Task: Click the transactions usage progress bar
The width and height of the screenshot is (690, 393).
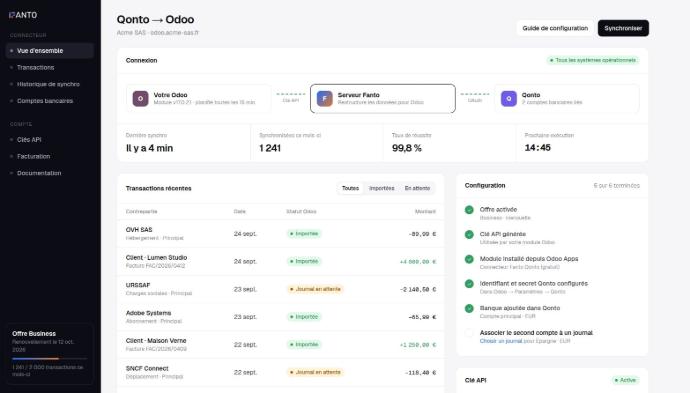Action: point(50,359)
